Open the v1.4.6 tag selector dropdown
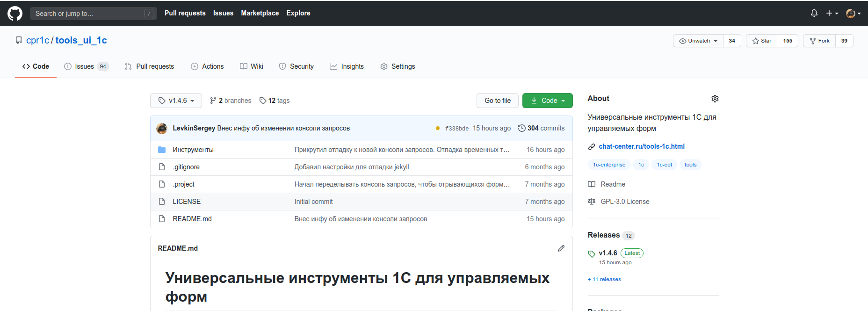This screenshot has width=868, height=311. (x=176, y=101)
